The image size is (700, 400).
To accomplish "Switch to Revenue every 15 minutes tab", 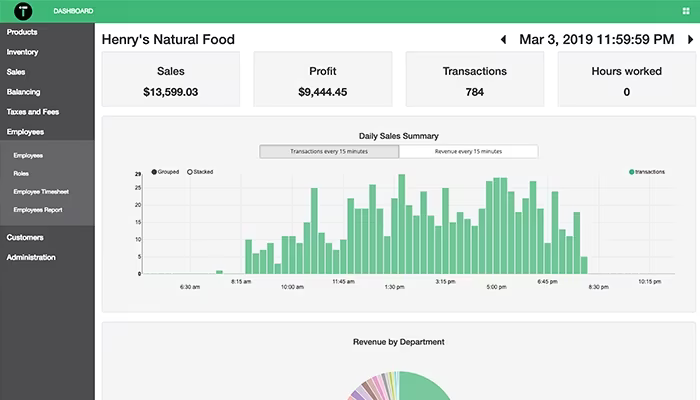I will click(x=468, y=151).
